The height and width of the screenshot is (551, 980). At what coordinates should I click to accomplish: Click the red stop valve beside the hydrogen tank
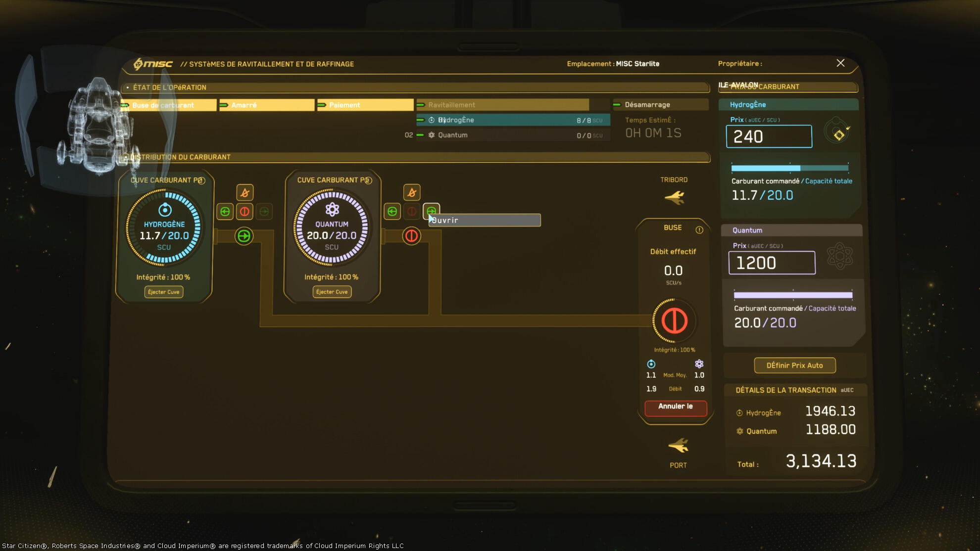245,212
